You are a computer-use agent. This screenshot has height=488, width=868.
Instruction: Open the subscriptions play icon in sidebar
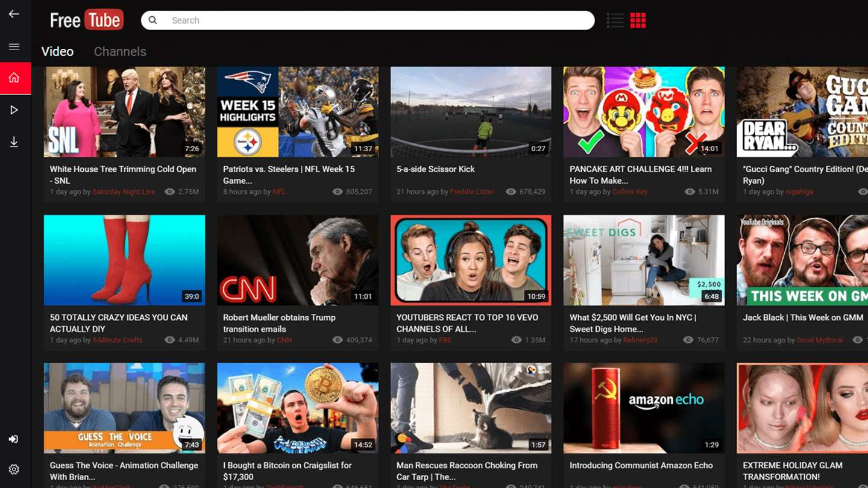click(x=14, y=110)
